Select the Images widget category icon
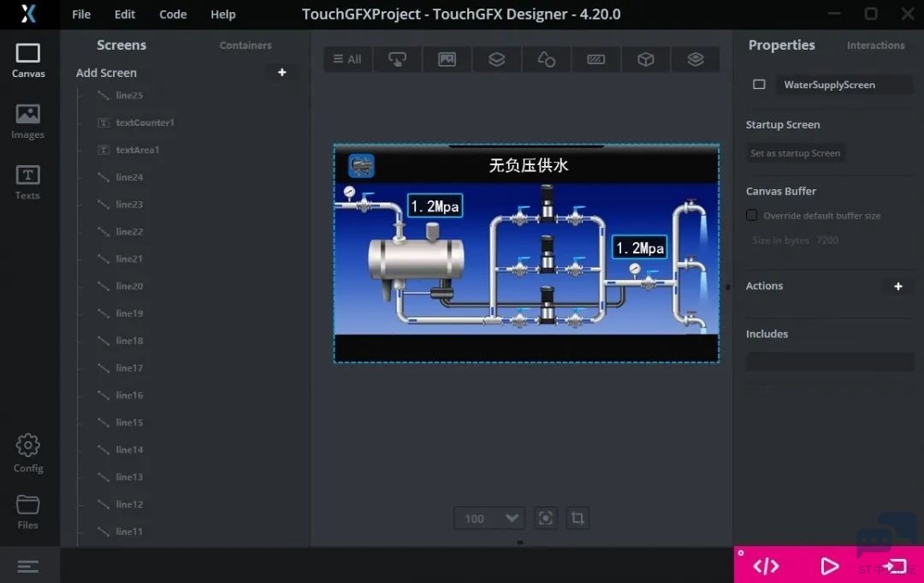The image size is (924, 583). coord(447,59)
